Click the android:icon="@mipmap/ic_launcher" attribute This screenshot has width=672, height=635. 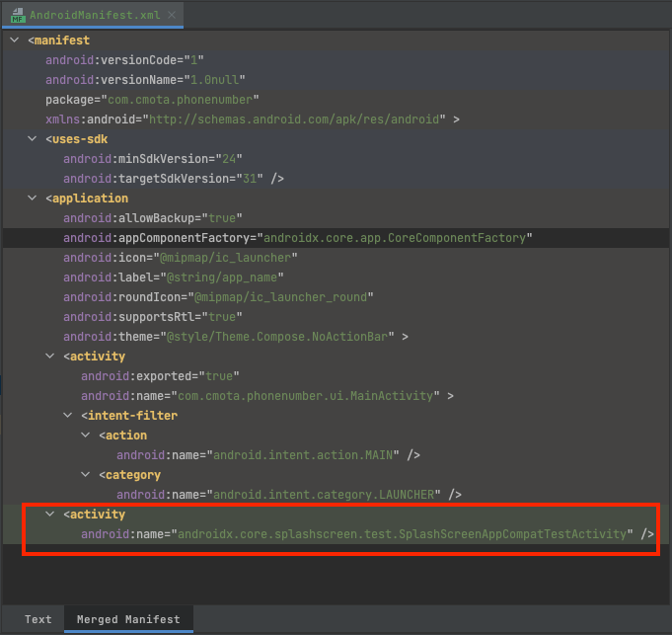tap(181, 257)
